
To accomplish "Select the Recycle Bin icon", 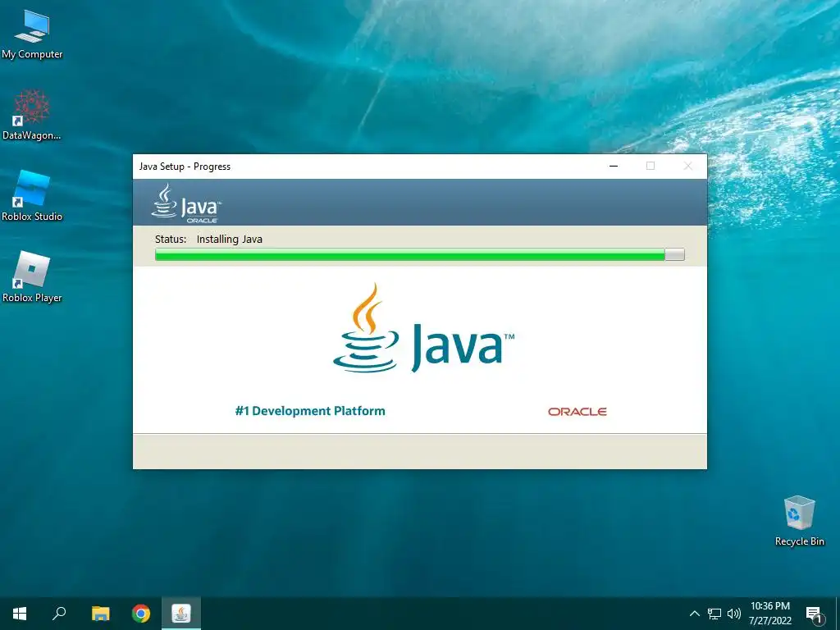I will pyautogui.click(x=799, y=521).
